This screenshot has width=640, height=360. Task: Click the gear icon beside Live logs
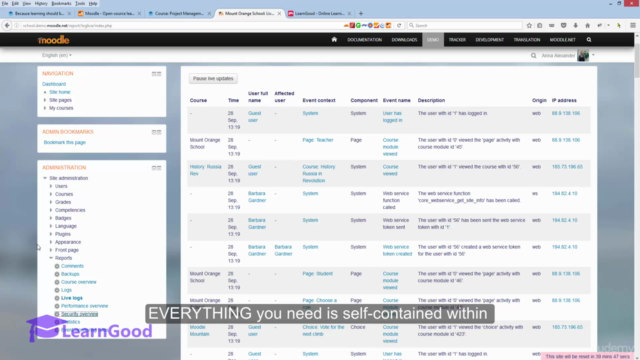(57, 298)
